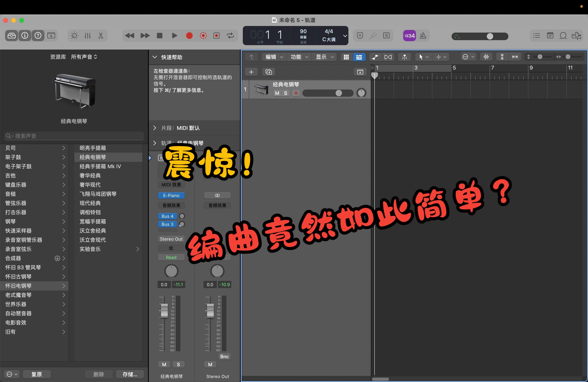Expand the 片段: MIDI 默认 section
Image resolution: width=588 pixels, height=382 pixels.
155,128
